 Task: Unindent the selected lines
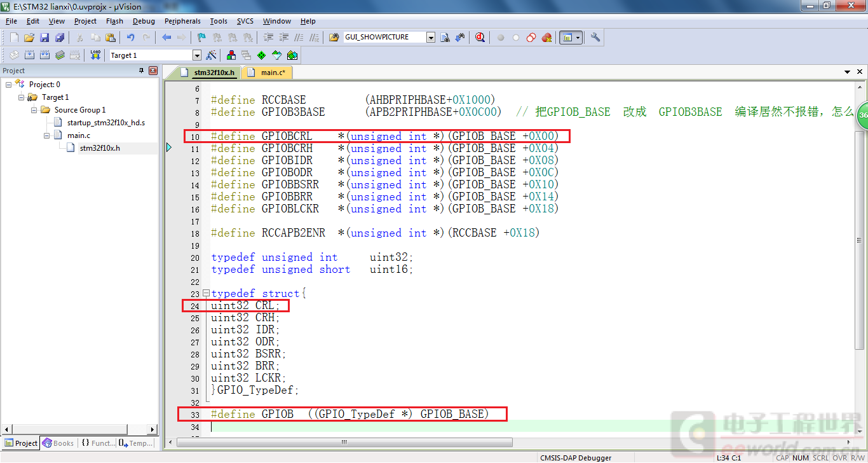tap(283, 38)
